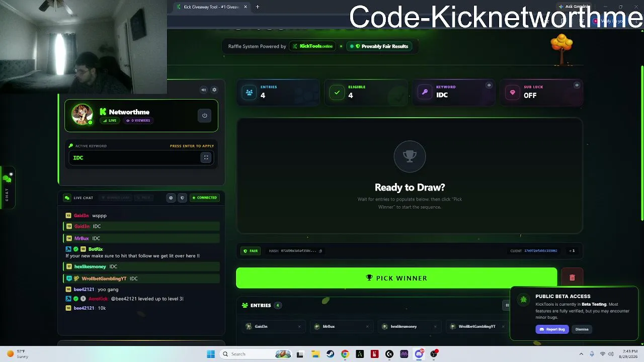This screenshot has width=644, height=362.
Task: Remove hexlikesmoney from the entries list
Action: 435,327
